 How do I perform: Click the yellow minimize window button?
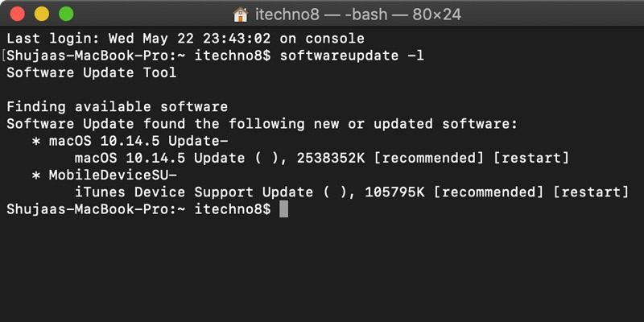click(x=42, y=14)
